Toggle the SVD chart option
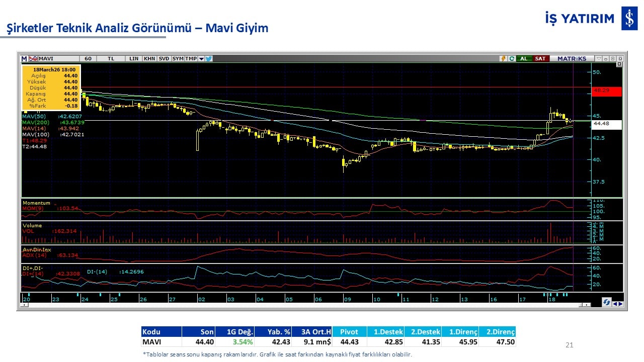The image size is (644, 362). [x=164, y=59]
